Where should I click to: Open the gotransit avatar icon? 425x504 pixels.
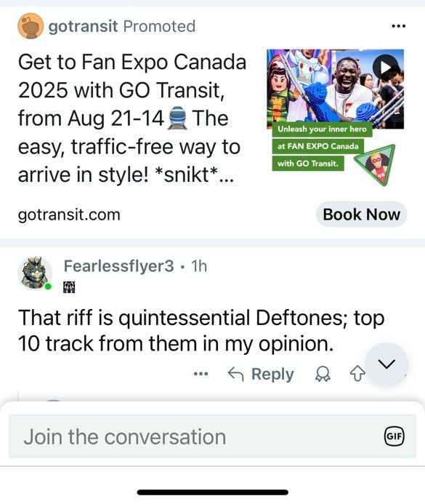point(31,26)
